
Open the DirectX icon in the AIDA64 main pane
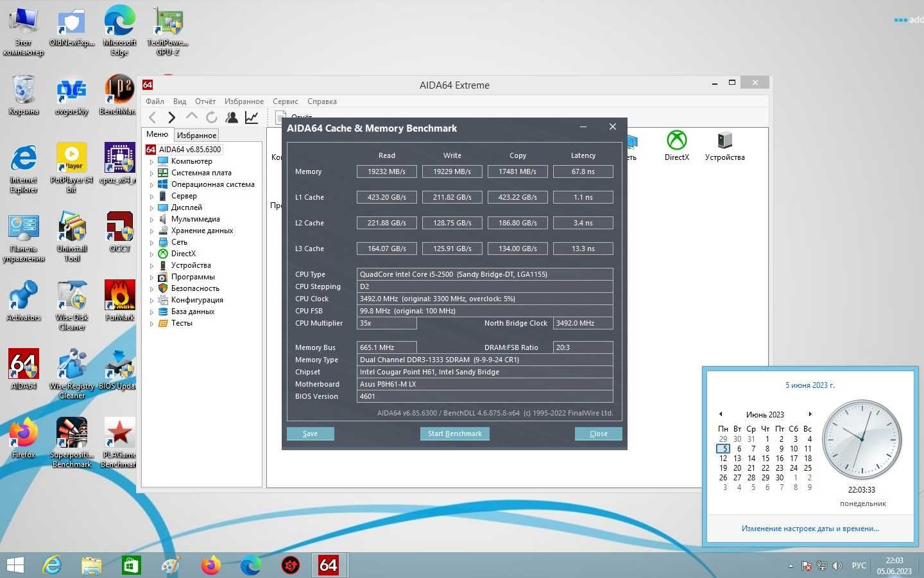[676, 145]
